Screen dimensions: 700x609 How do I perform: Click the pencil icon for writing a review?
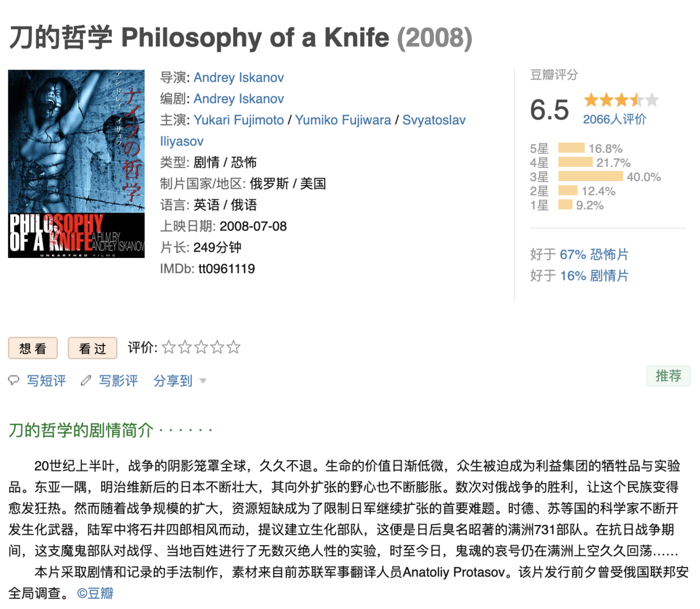click(x=86, y=380)
